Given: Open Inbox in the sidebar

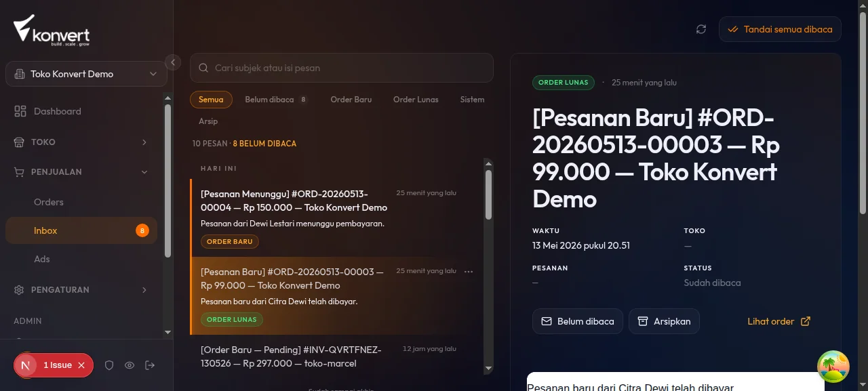Looking at the screenshot, I should tap(81, 230).
